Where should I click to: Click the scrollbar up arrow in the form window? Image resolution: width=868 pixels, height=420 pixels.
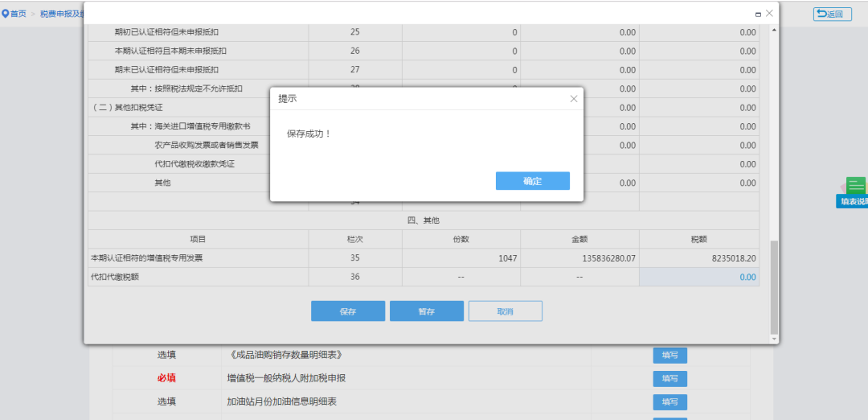(x=774, y=29)
